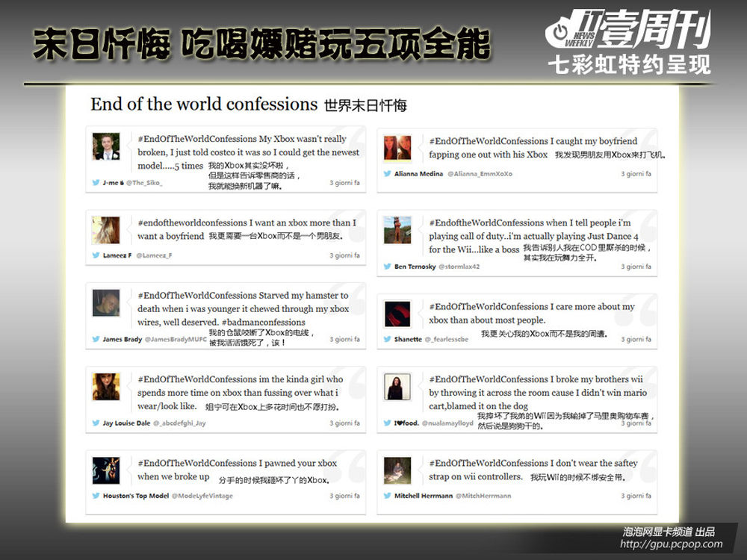This screenshot has height=560, width=747.
Task: Click the Twitter bird icon next to Alianna Medina
Action: click(387, 173)
